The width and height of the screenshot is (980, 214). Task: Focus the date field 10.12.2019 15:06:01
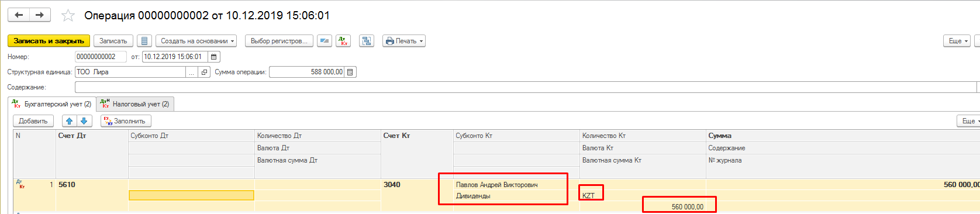[175, 57]
